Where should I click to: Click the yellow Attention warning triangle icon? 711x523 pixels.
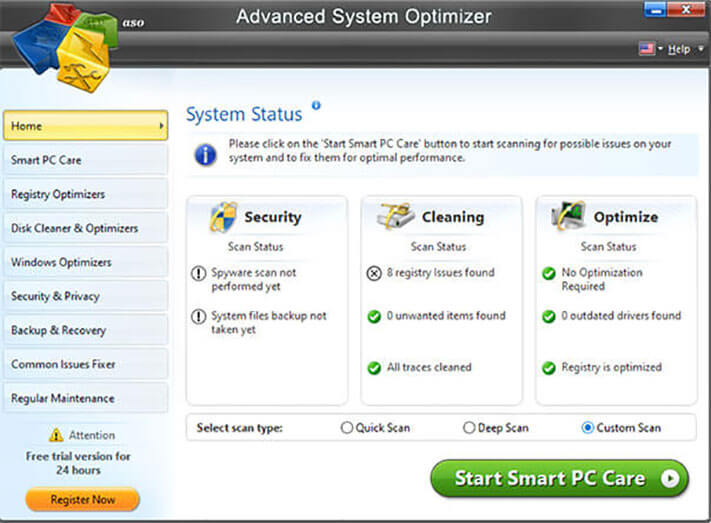(x=56, y=435)
